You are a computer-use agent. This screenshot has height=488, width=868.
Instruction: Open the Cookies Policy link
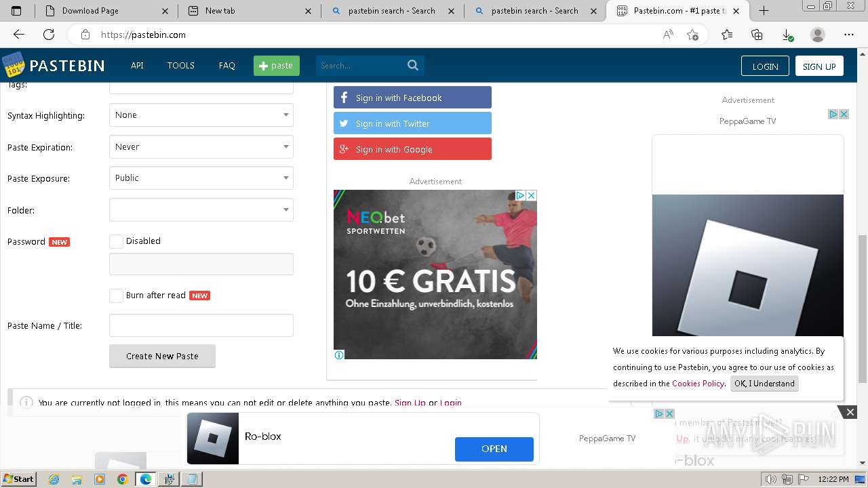coord(698,384)
